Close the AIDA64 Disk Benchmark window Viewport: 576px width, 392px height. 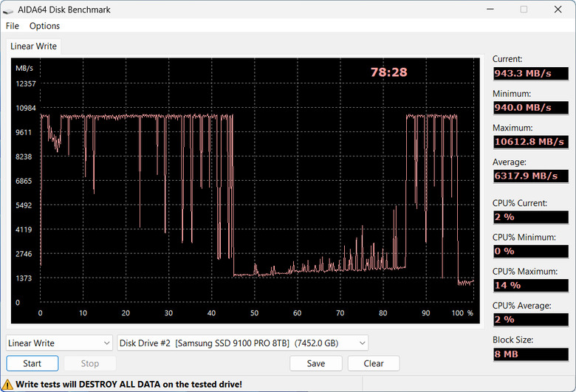(558, 9)
